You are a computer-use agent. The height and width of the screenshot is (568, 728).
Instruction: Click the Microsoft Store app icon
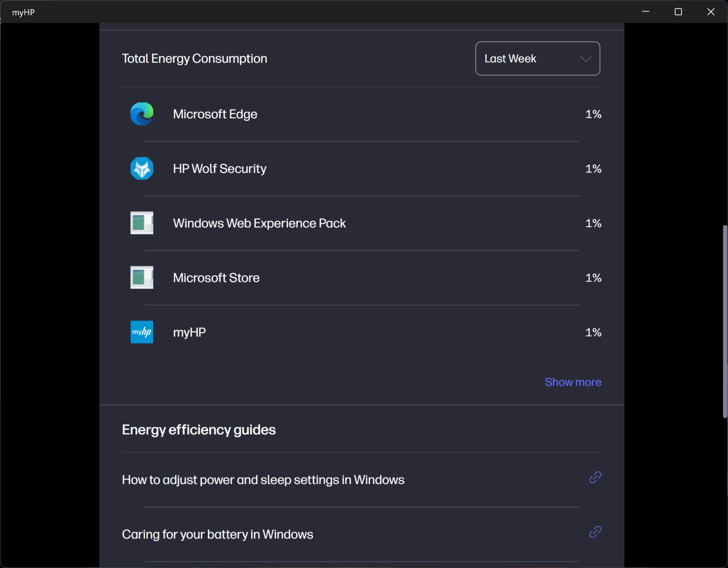click(142, 278)
